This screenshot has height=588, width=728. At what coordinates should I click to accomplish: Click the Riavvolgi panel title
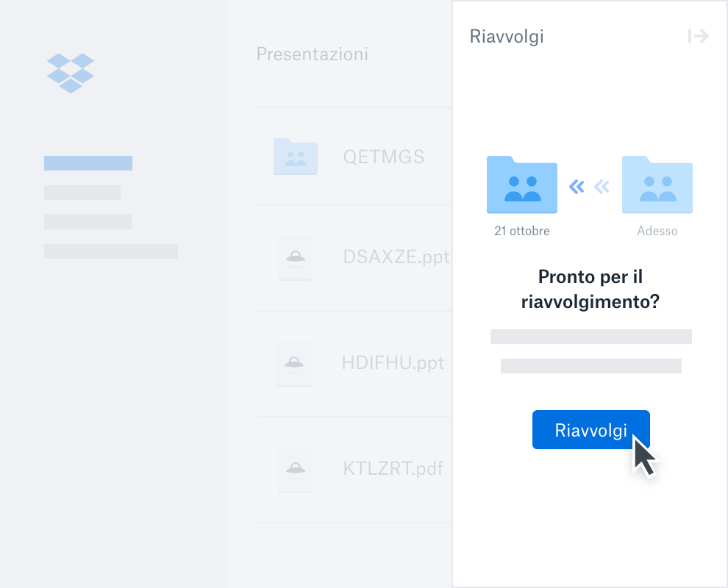(x=507, y=37)
